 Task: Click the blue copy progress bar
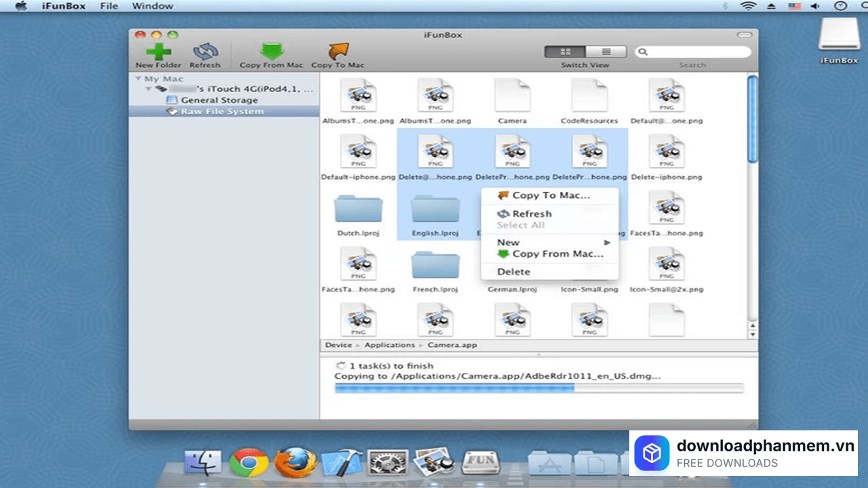coord(538,388)
